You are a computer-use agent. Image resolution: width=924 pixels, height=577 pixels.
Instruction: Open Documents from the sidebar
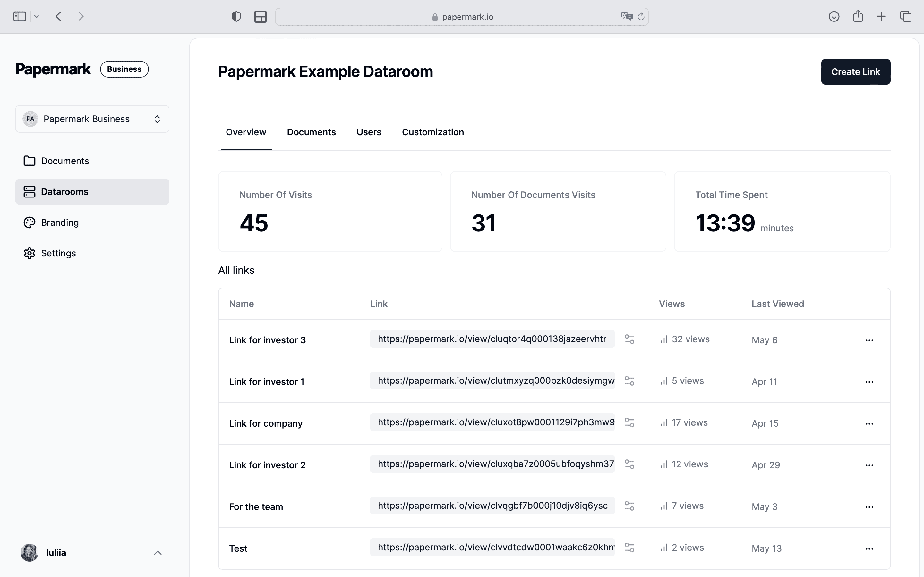coord(65,160)
